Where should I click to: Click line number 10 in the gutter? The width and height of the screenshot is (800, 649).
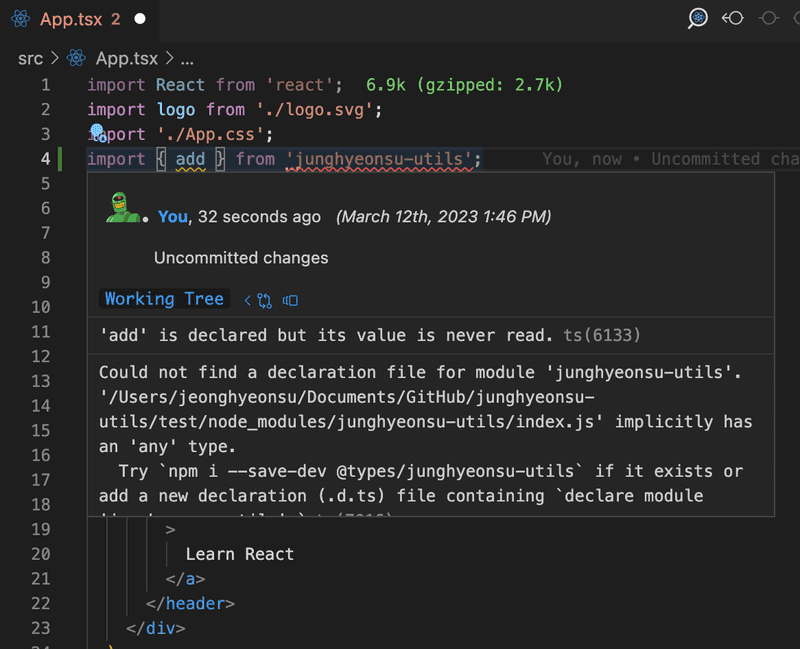coord(41,307)
